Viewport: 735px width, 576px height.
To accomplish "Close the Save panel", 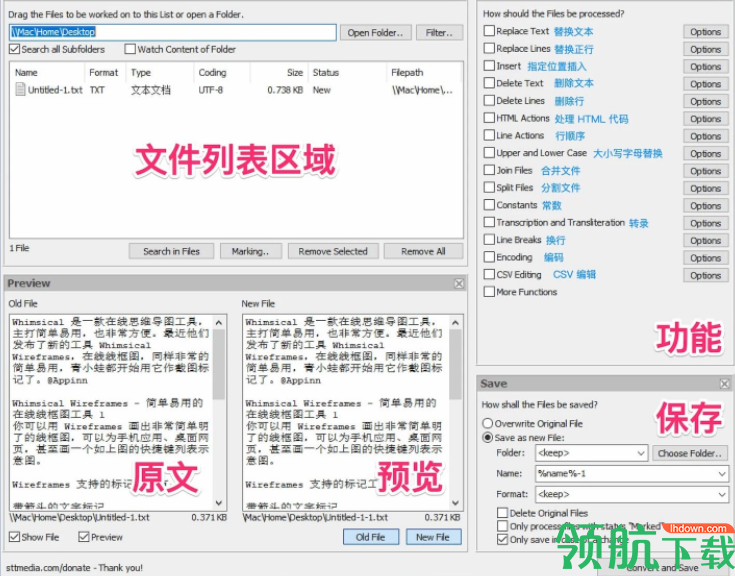I will pyautogui.click(x=724, y=384).
